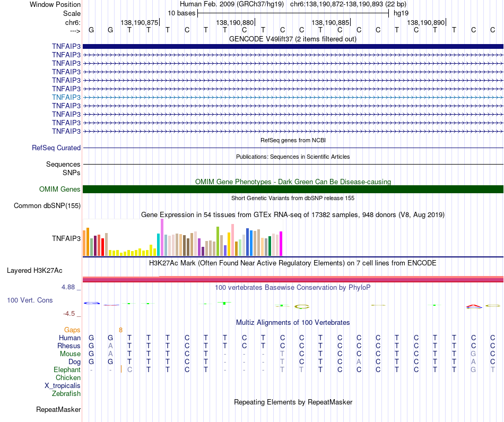
Task: Click the red A conservation logo in PhyloP
Action: click(x=474, y=306)
